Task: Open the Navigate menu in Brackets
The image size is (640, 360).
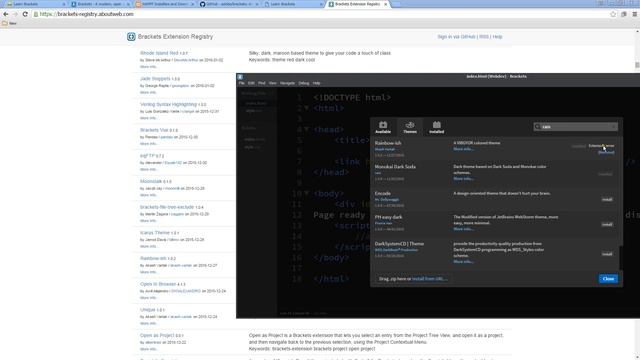Action: coord(287,83)
